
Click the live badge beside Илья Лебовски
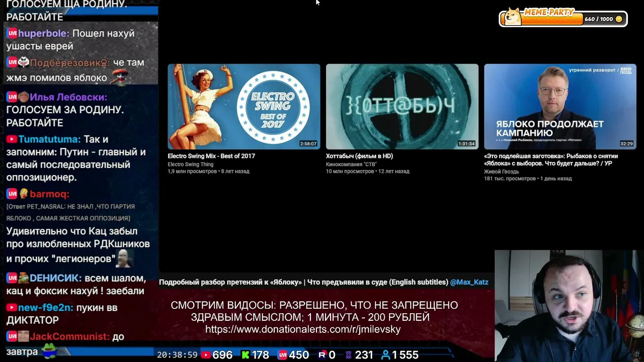[12, 97]
